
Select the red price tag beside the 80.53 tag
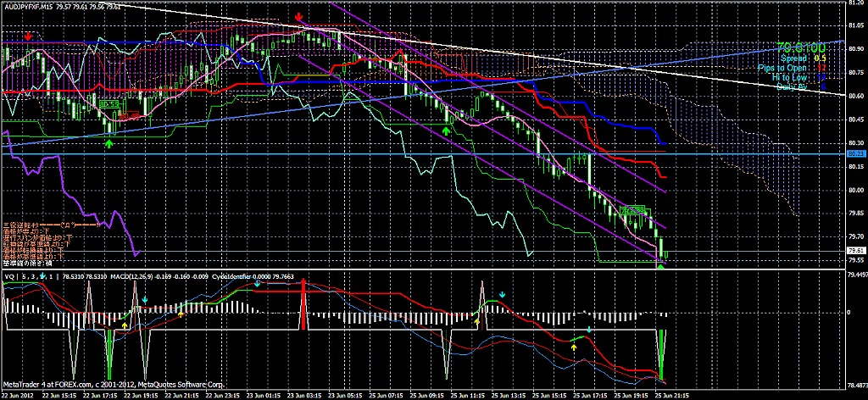click(x=130, y=115)
